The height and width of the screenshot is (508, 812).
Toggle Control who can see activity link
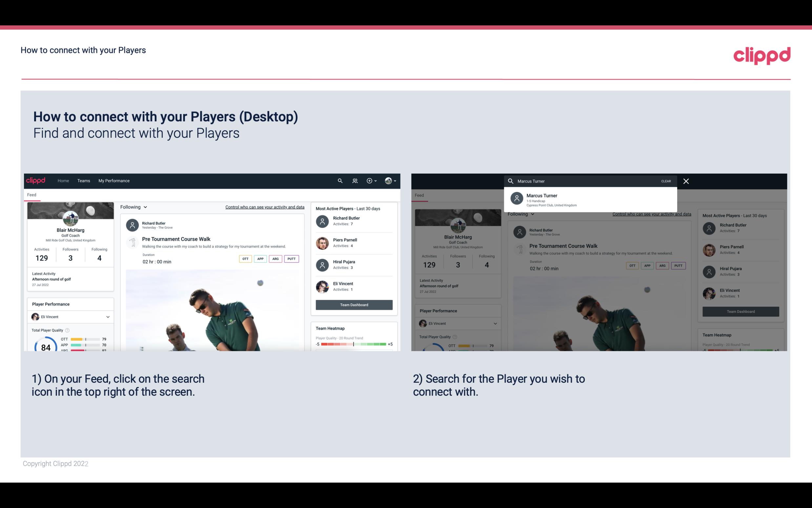click(x=264, y=207)
